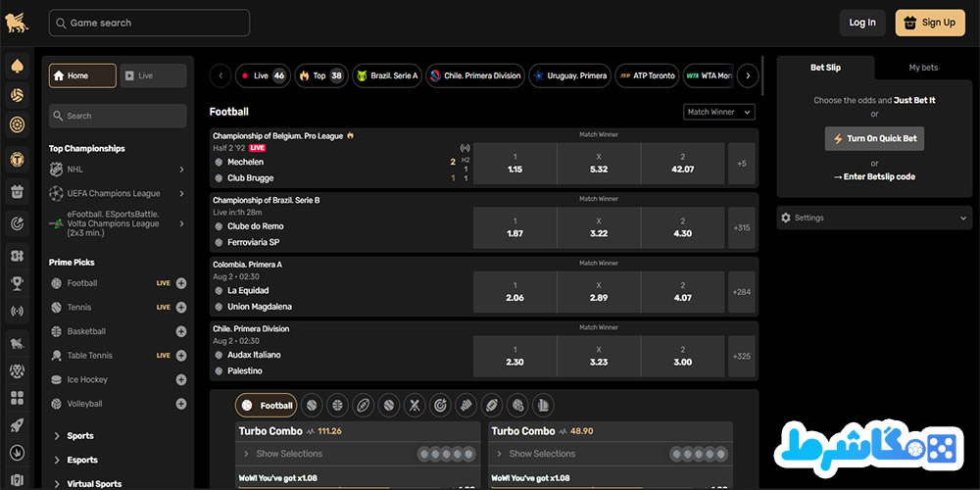
Task: Click the volleyball icon in left sidebar
Action: point(17,95)
